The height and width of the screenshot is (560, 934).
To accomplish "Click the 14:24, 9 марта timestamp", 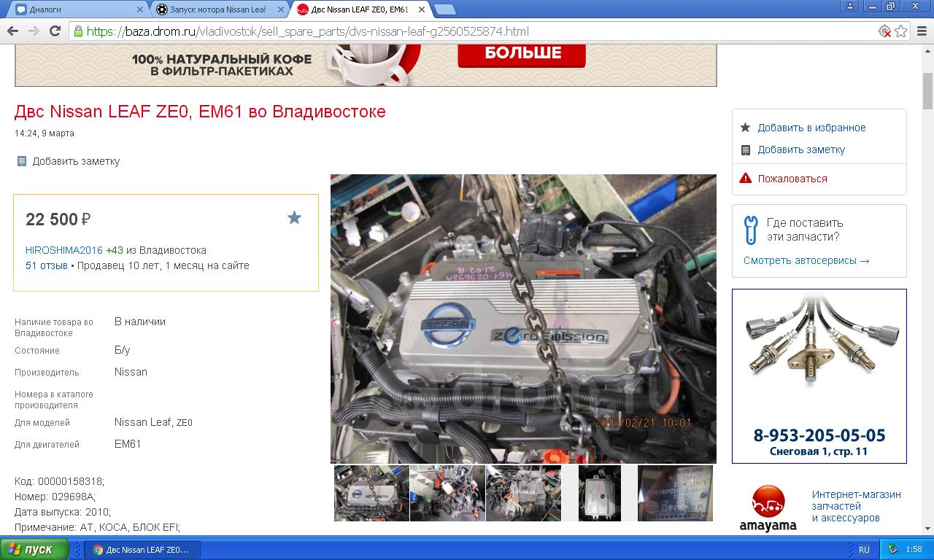I will tap(45, 133).
